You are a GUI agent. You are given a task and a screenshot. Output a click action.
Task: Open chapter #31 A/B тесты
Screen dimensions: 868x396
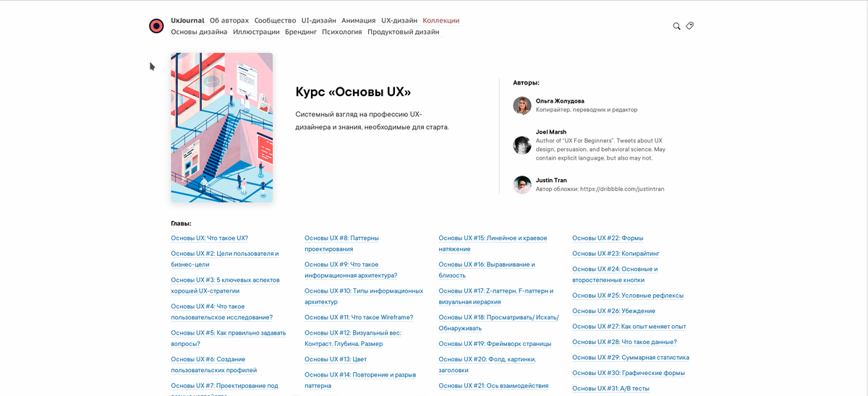[x=610, y=388]
